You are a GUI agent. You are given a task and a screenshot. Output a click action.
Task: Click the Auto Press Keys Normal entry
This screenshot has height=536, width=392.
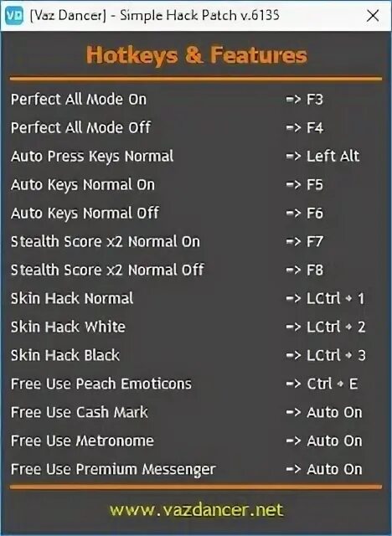92,157
